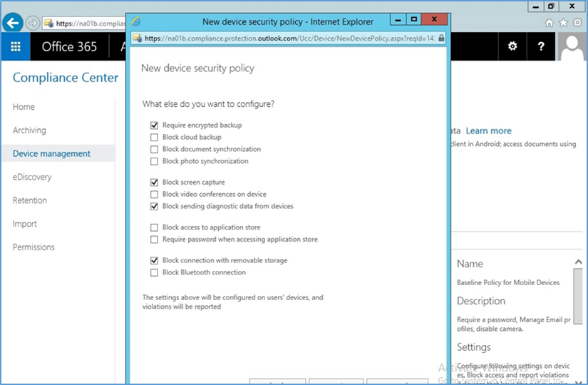Screen dimensions: 588x385
Task: Click the Internet Explorer logo in popup title bar
Action: pos(136,21)
